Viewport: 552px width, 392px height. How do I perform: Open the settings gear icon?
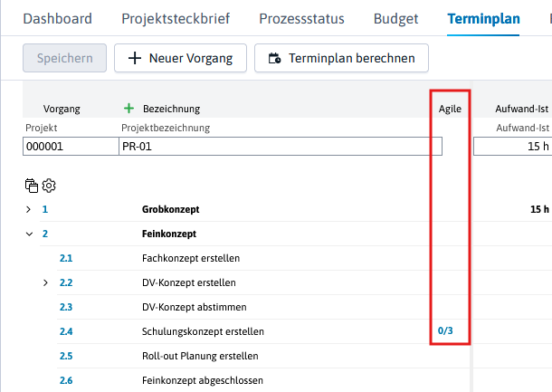[49, 186]
